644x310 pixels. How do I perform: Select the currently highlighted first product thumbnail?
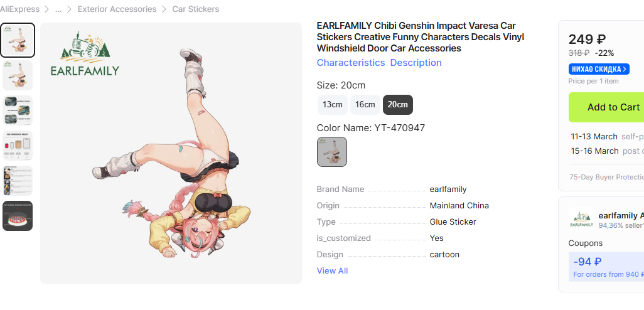(x=18, y=40)
